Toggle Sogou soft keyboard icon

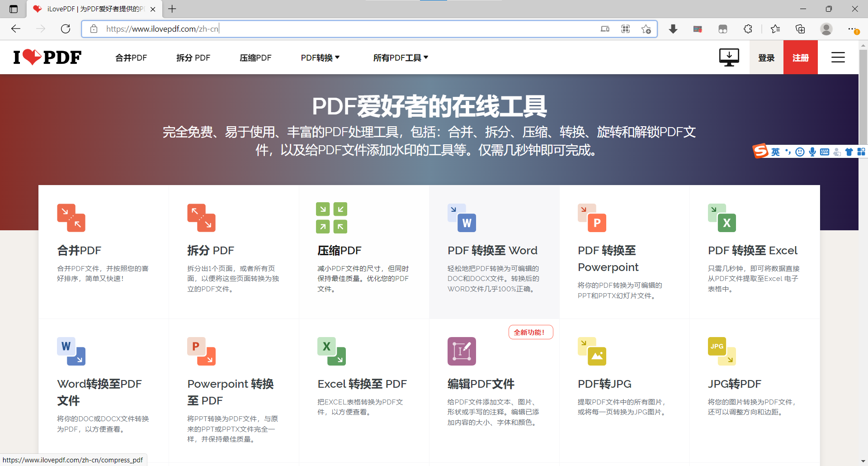click(x=825, y=152)
